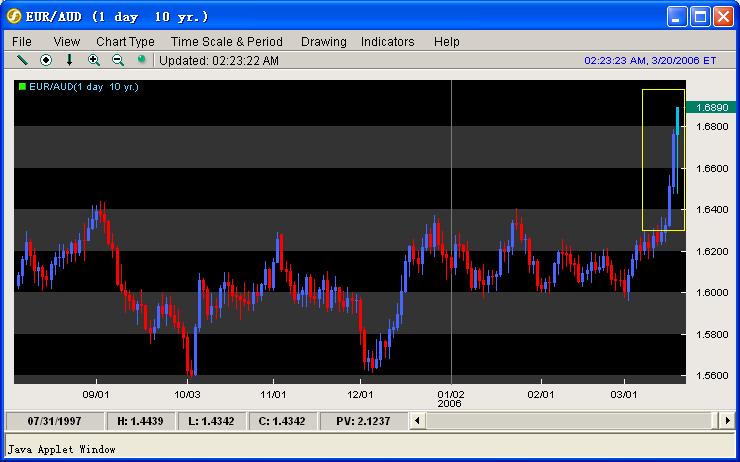Screen dimensions: 740x462
Task: Click the 1.6890 current price label
Action: pyautogui.click(x=712, y=108)
